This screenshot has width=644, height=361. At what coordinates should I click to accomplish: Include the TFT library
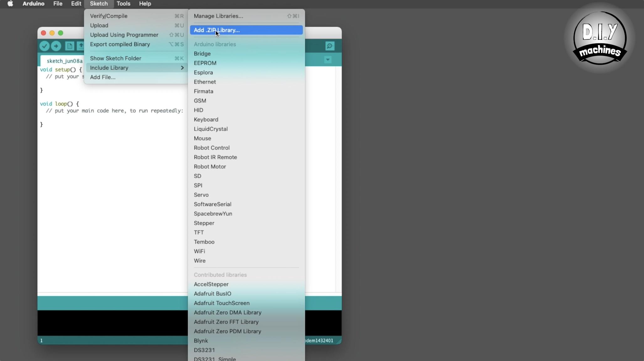pyautogui.click(x=246, y=233)
